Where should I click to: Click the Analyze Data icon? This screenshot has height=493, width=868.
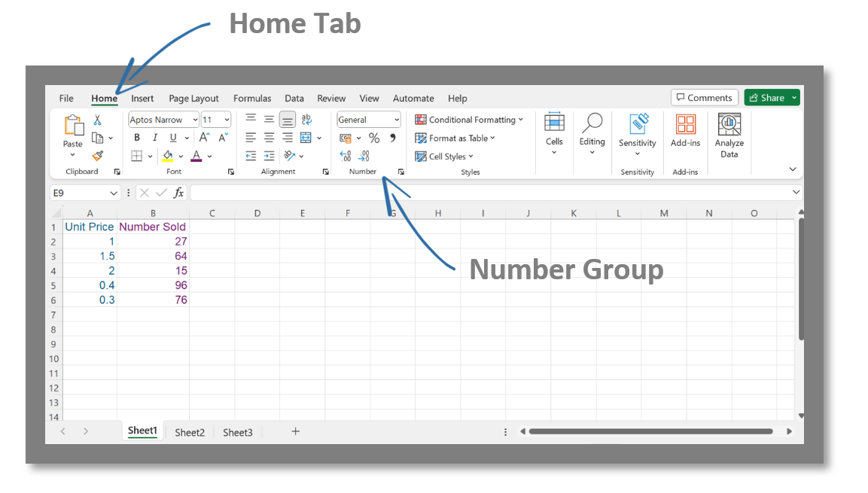729,124
